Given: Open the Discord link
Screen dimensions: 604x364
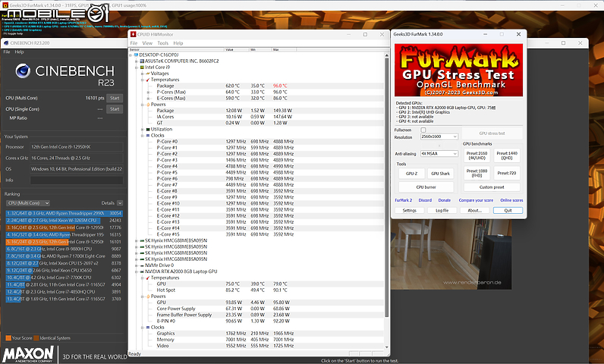Looking at the screenshot, I should 425,200.
